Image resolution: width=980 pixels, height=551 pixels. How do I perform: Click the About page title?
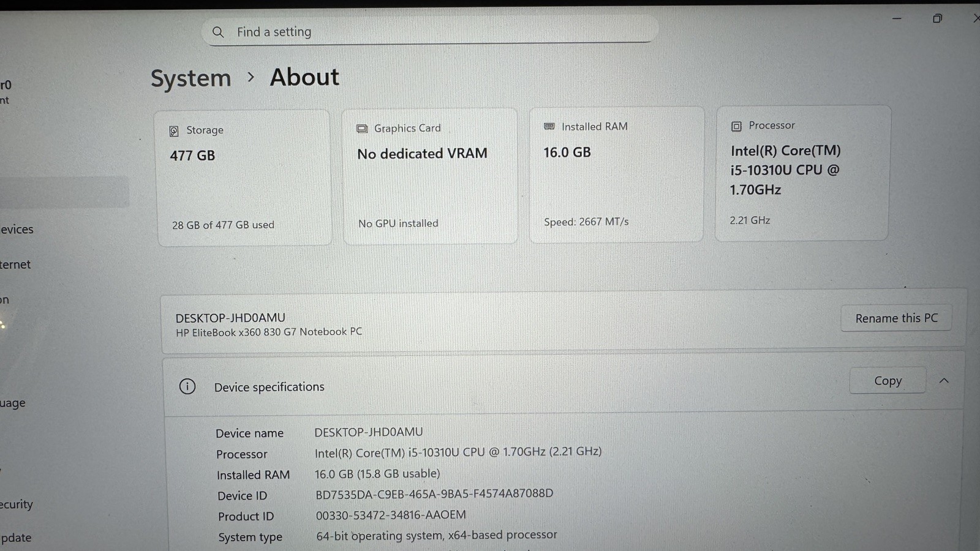tap(304, 77)
